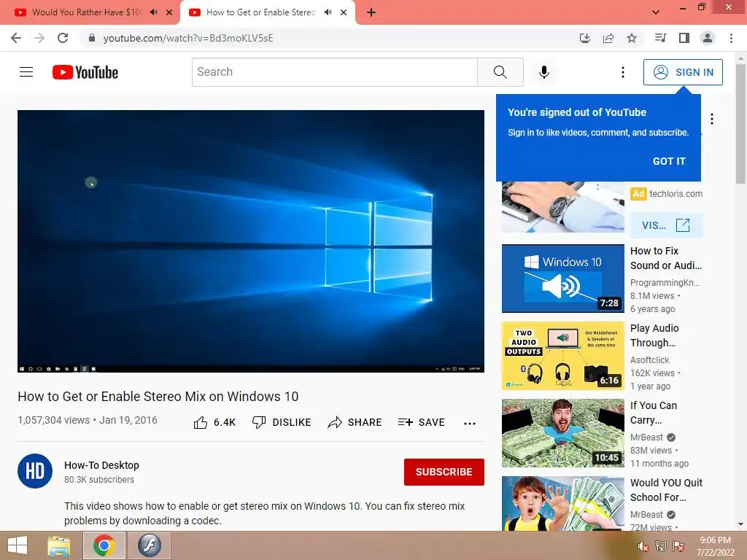747x560 pixels.
Task: Select the 'How to Get or Enable Stereo' tab
Action: 261,12
